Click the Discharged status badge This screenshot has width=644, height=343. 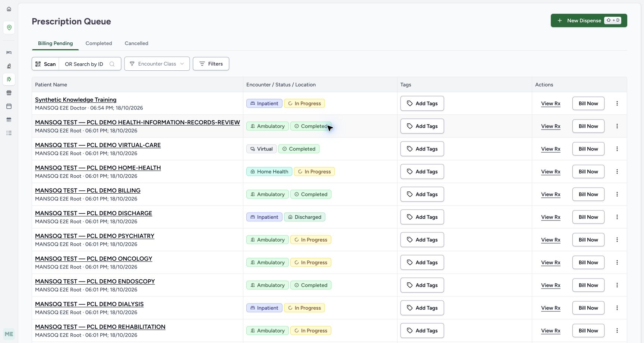coord(304,217)
